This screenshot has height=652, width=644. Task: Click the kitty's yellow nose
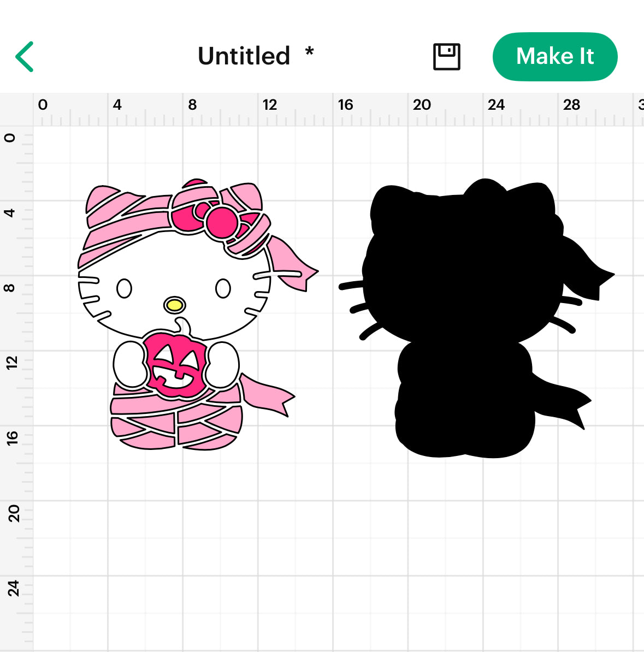coord(174,305)
